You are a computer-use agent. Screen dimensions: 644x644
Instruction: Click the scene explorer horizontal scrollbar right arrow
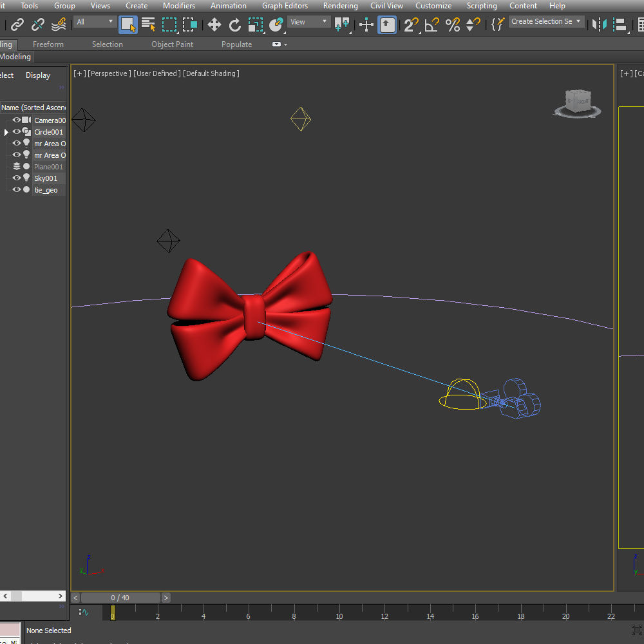click(x=61, y=596)
